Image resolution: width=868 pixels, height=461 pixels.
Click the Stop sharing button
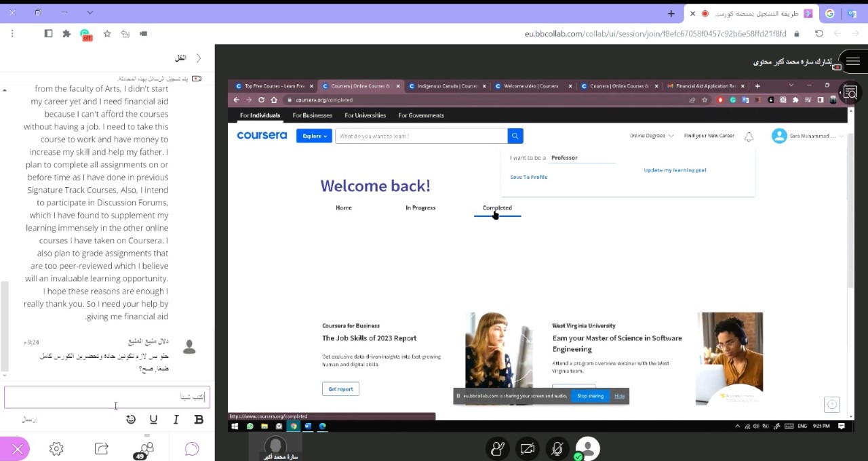coord(590,396)
